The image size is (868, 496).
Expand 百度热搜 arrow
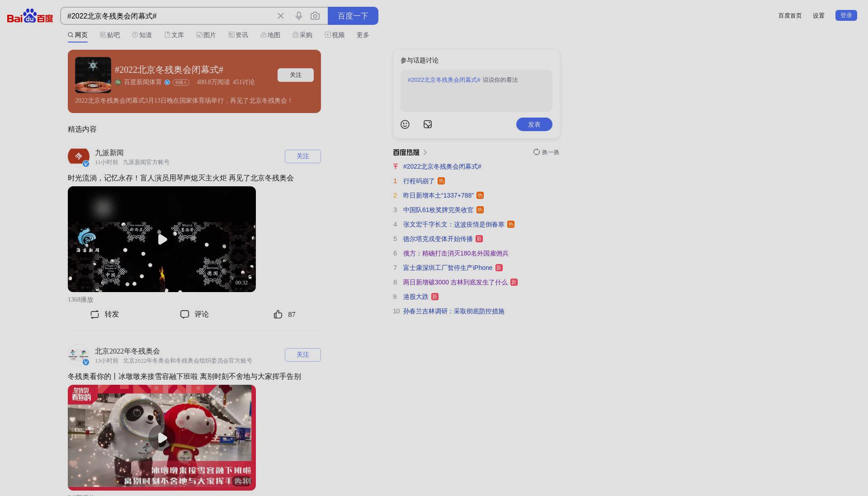[425, 152]
